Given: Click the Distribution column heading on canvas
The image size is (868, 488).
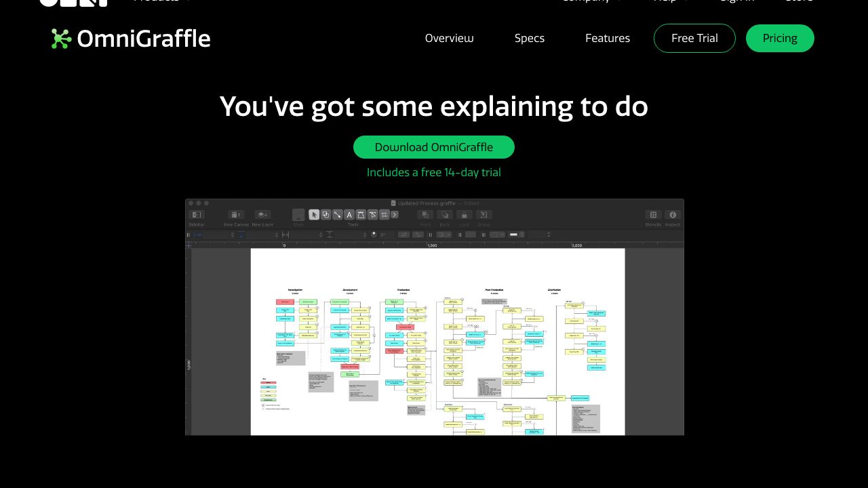Looking at the screenshot, I should pos(554,290).
